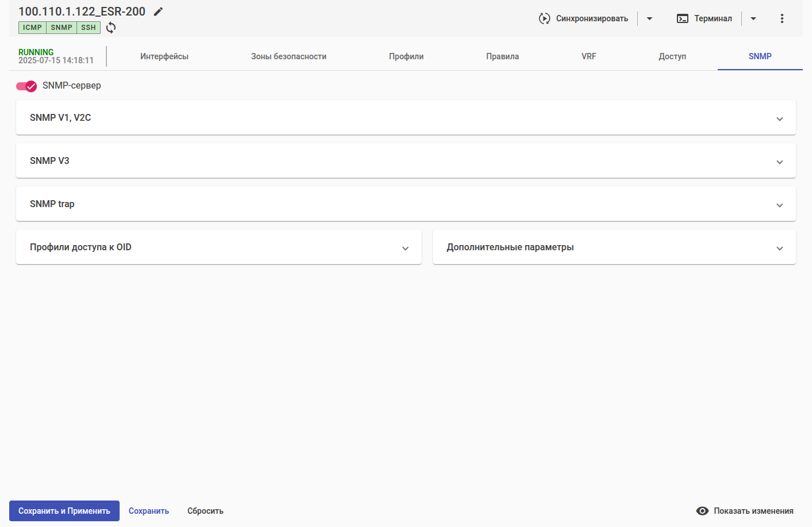Expand the SNMP V1, V2C section

[x=779, y=119]
